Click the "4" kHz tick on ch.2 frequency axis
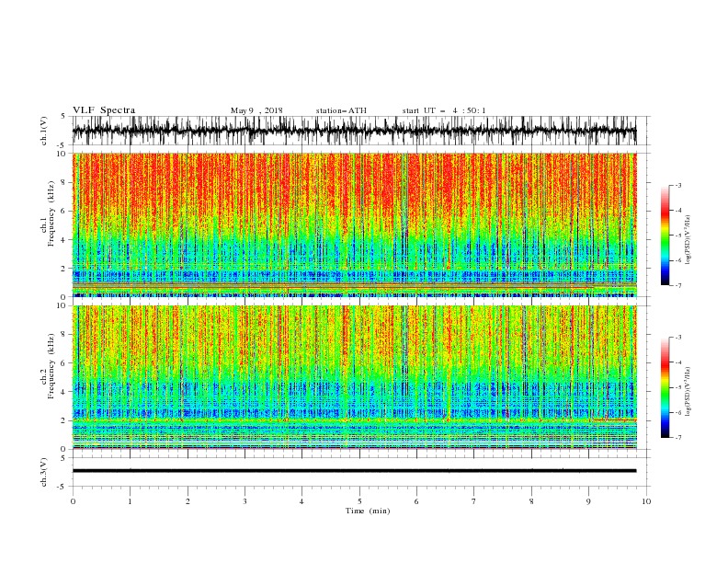Image resolution: width=728 pixels, height=563 pixels. pyautogui.click(x=63, y=392)
